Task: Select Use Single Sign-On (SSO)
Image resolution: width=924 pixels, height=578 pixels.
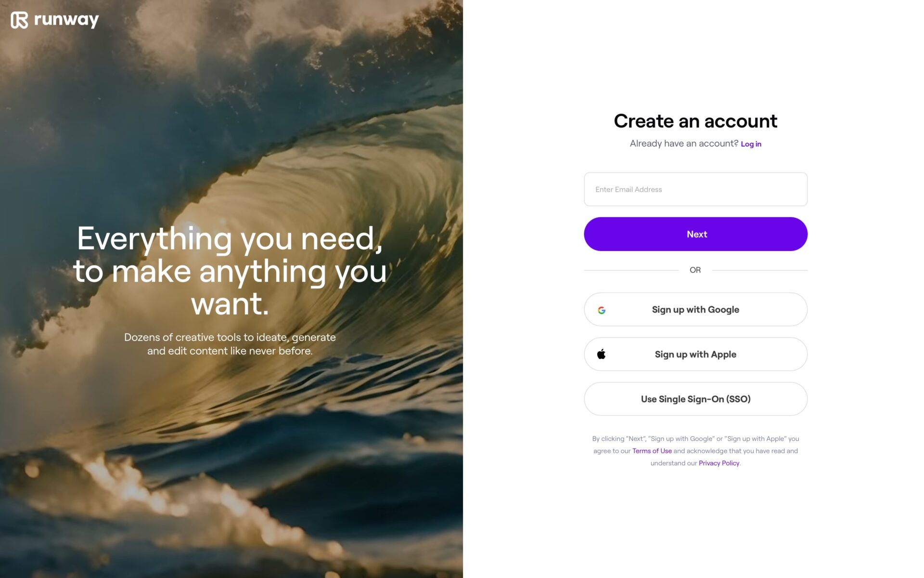Action: [695, 399]
